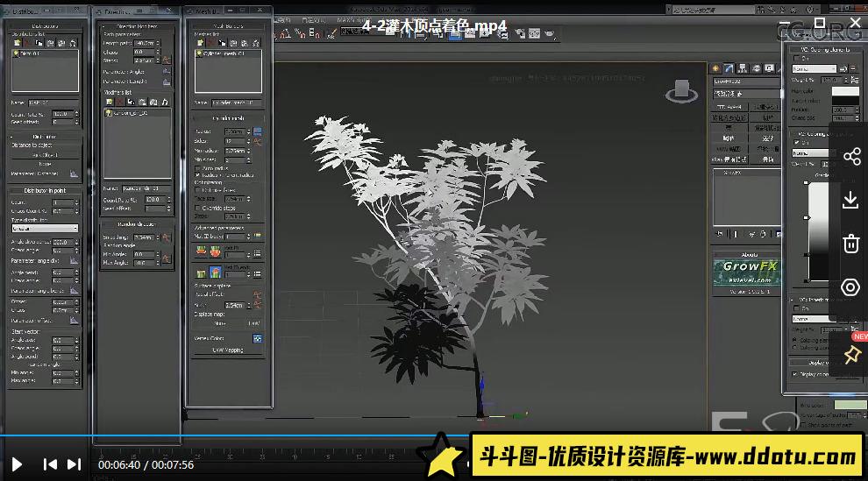Open Parameter offset graph icon
Screen dimensions: 868x481
pos(74,320)
